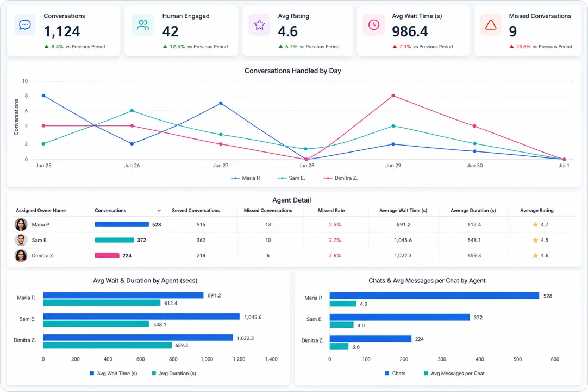Click Maria P.'s 4.2 avg messages bar
The width and height of the screenshot is (588, 392).
343,304
